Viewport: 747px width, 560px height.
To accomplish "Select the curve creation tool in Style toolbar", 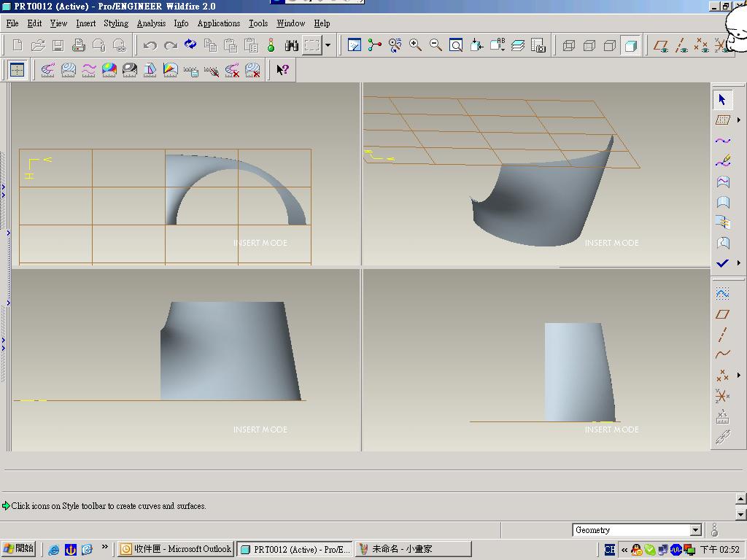I will coord(722,141).
